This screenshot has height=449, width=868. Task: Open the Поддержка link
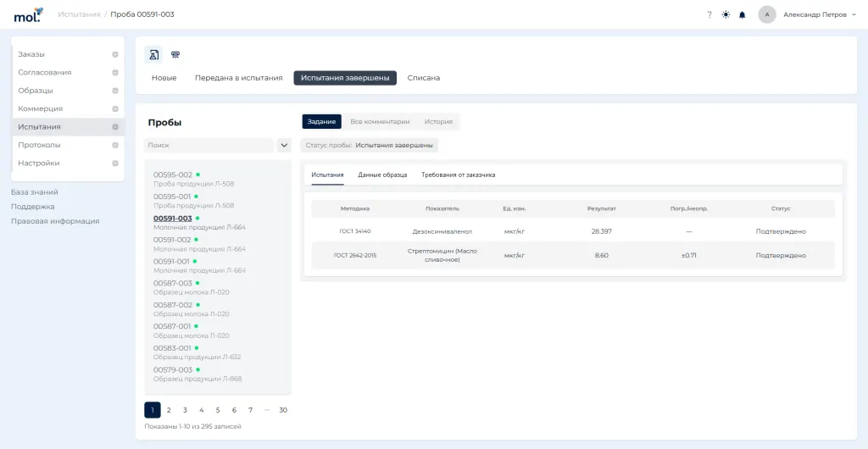33,206
